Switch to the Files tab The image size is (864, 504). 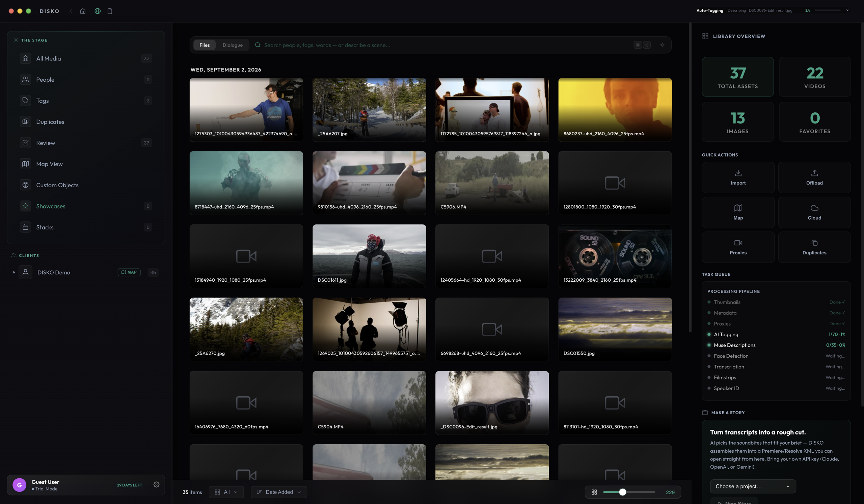(204, 45)
